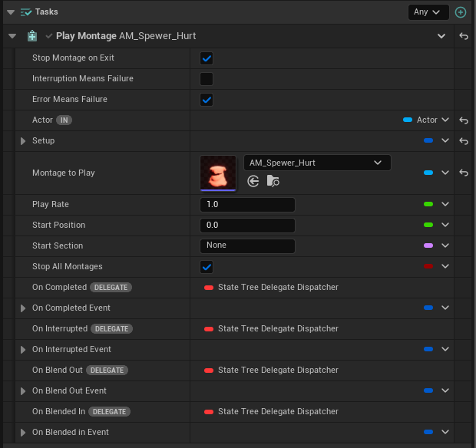Open the Setup binding dropdown
This screenshot has height=448, width=476.
445,140
